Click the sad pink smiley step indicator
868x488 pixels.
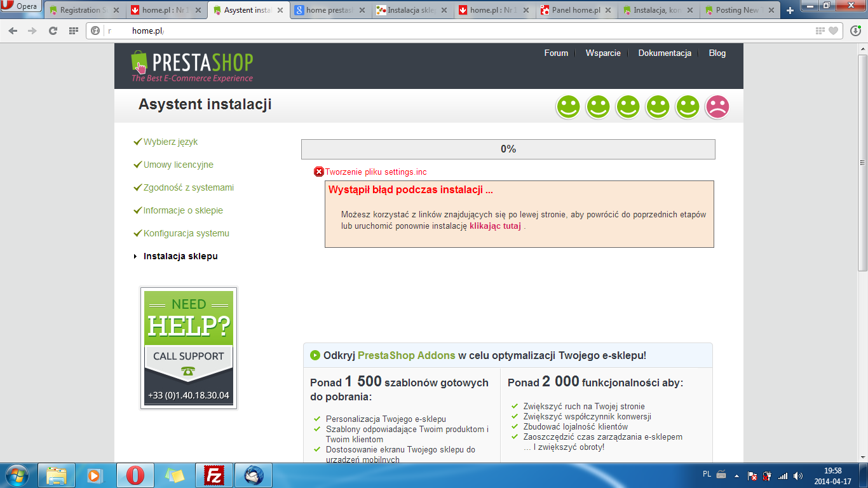click(x=717, y=107)
